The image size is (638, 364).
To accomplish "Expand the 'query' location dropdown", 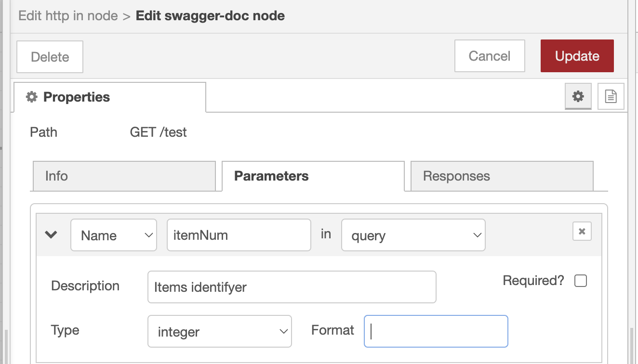I will click(x=413, y=235).
